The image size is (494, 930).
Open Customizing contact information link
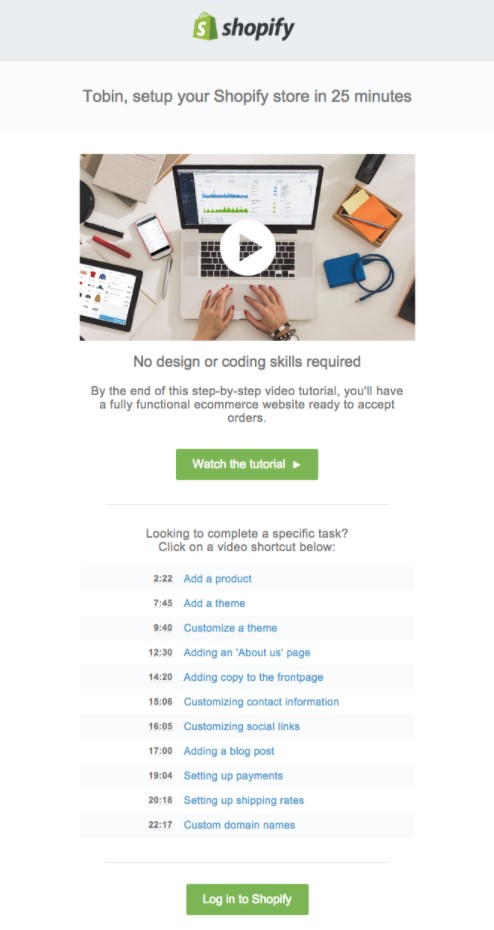click(x=261, y=702)
